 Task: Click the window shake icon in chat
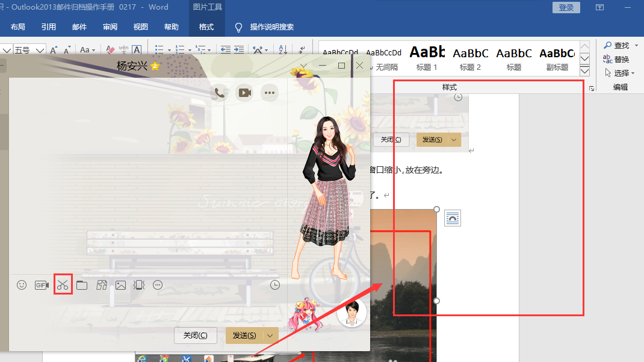point(139,285)
